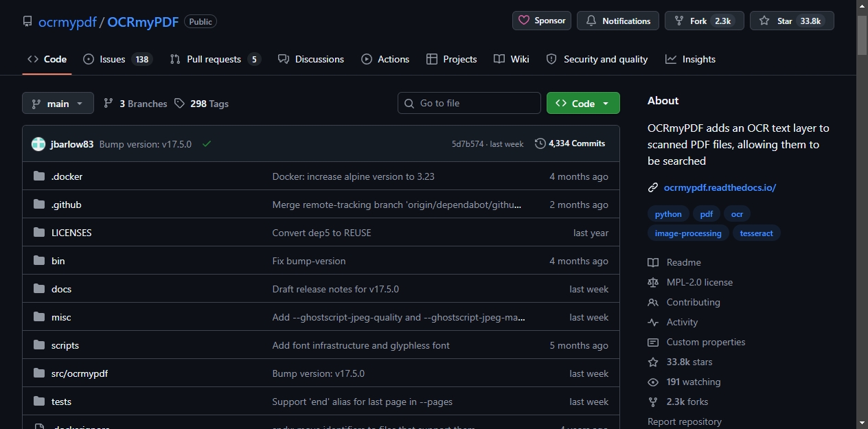Open the misc folder
Image resolution: width=868 pixels, height=429 pixels.
(61, 317)
